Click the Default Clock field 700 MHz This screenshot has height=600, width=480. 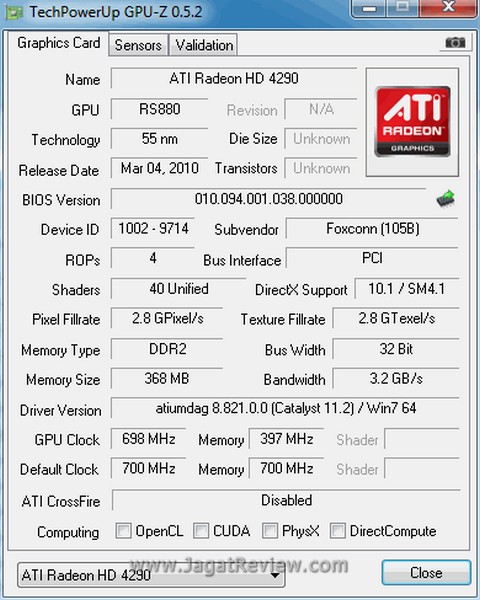pyautogui.click(x=149, y=468)
